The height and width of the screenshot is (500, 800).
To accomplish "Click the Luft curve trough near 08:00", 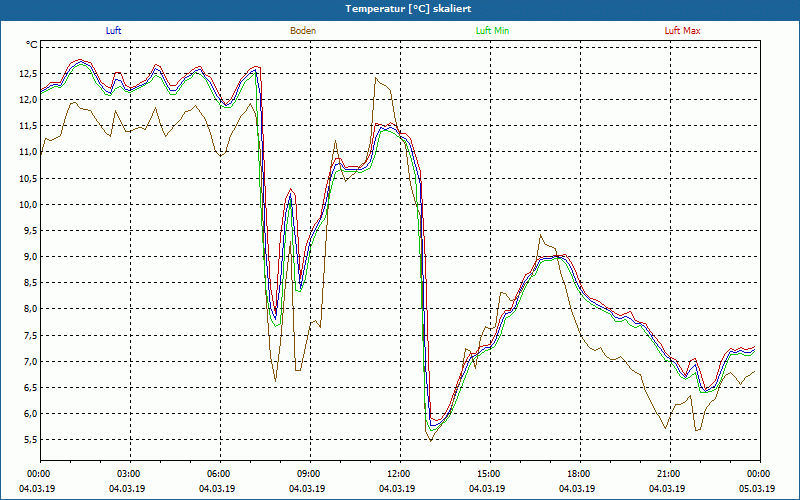I will (x=276, y=319).
